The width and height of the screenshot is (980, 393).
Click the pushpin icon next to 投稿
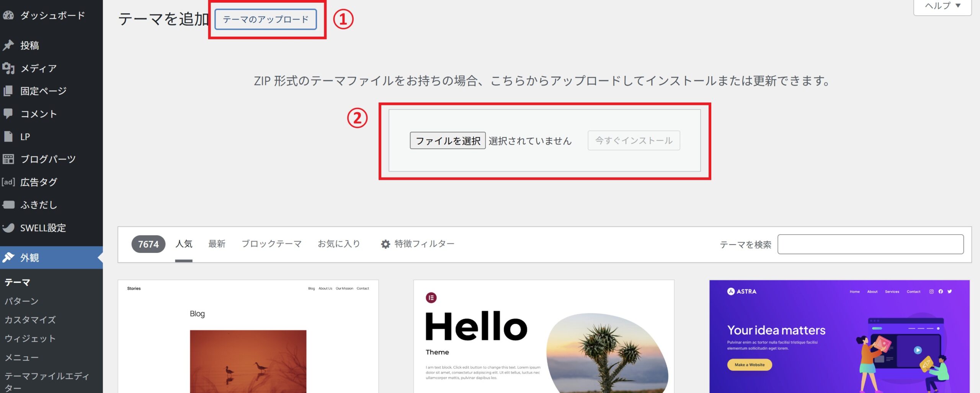(x=8, y=45)
